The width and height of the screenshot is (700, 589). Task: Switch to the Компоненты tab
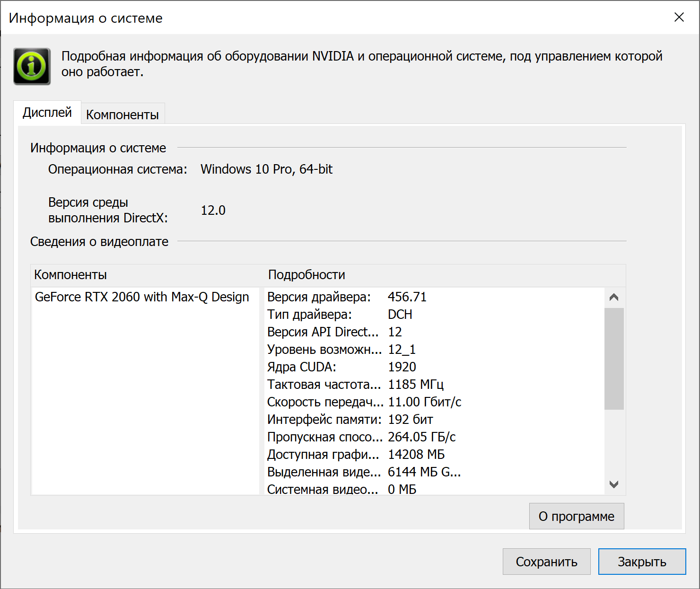[122, 114]
